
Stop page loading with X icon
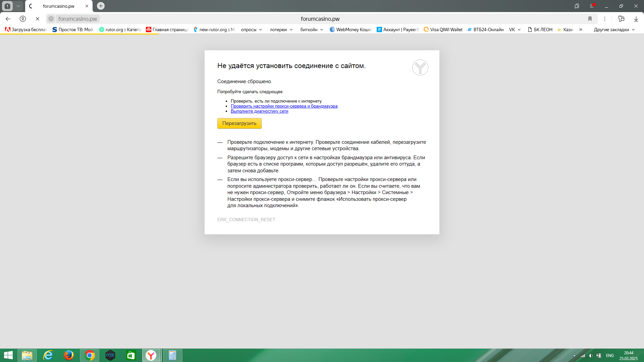pyautogui.click(x=38, y=19)
